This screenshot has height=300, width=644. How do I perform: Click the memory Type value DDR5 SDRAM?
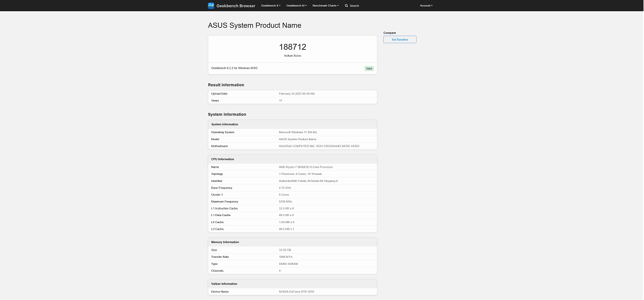click(288, 264)
